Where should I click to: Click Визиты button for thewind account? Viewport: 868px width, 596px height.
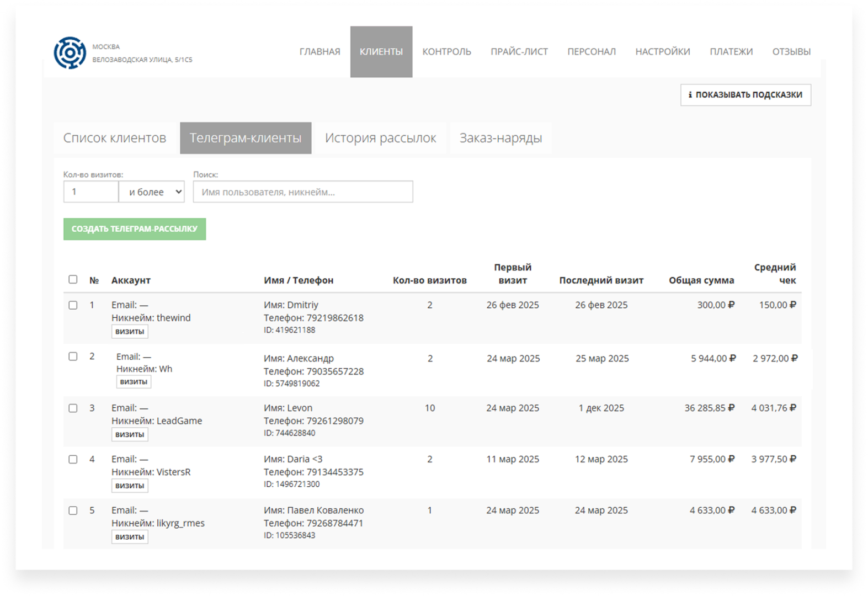click(x=130, y=331)
